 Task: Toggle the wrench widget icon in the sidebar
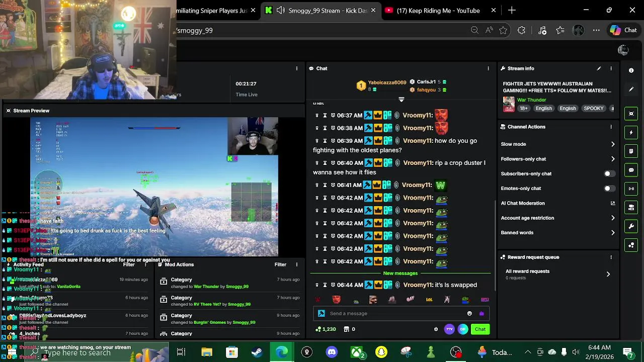pyautogui.click(x=631, y=226)
